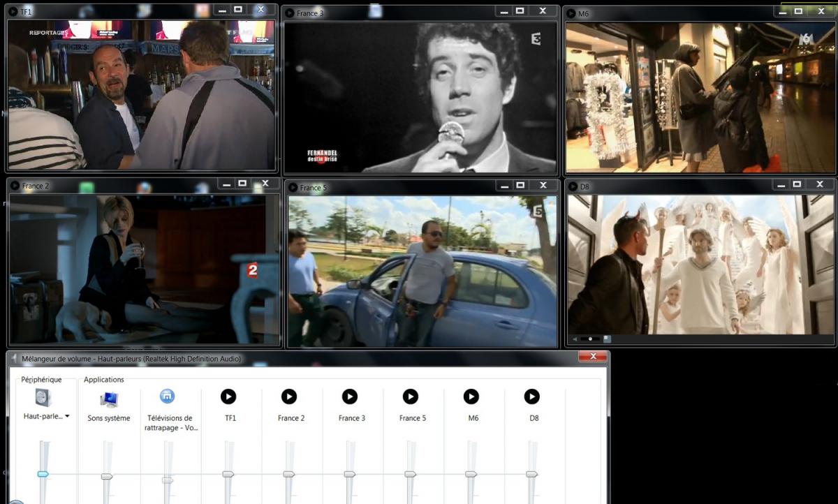Close the volume mixer window
This screenshot has width=838, height=504.
click(x=593, y=357)
